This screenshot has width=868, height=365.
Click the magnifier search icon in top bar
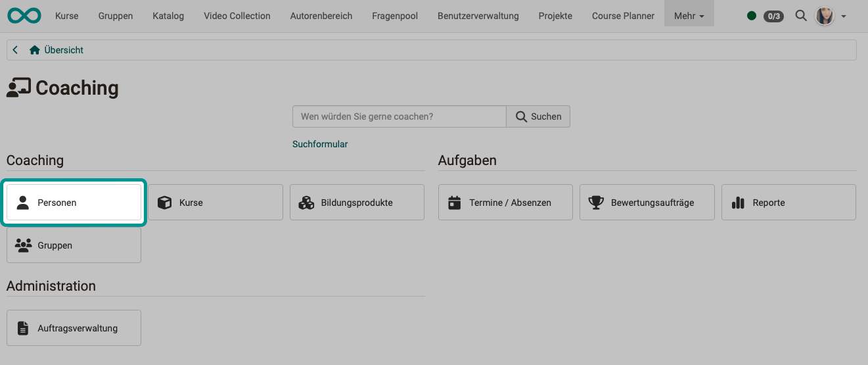800,16
